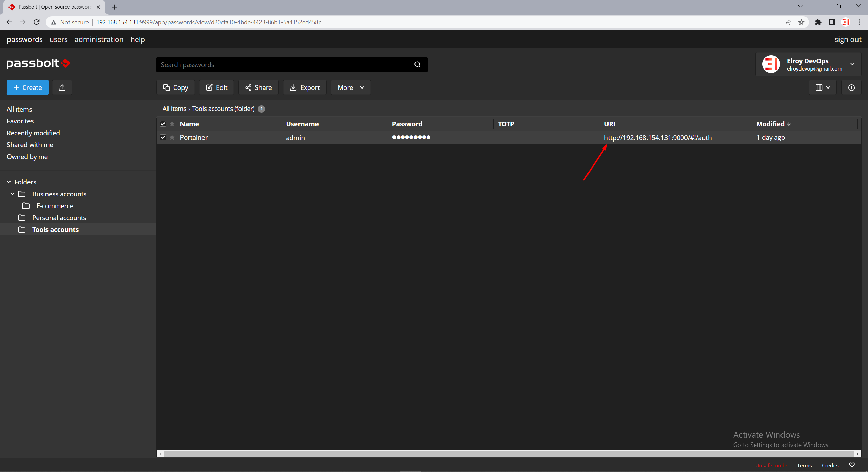Click the E-commerce folder icon
The width and height of the screenshot is (868, 472).
[x=26, y=206]
